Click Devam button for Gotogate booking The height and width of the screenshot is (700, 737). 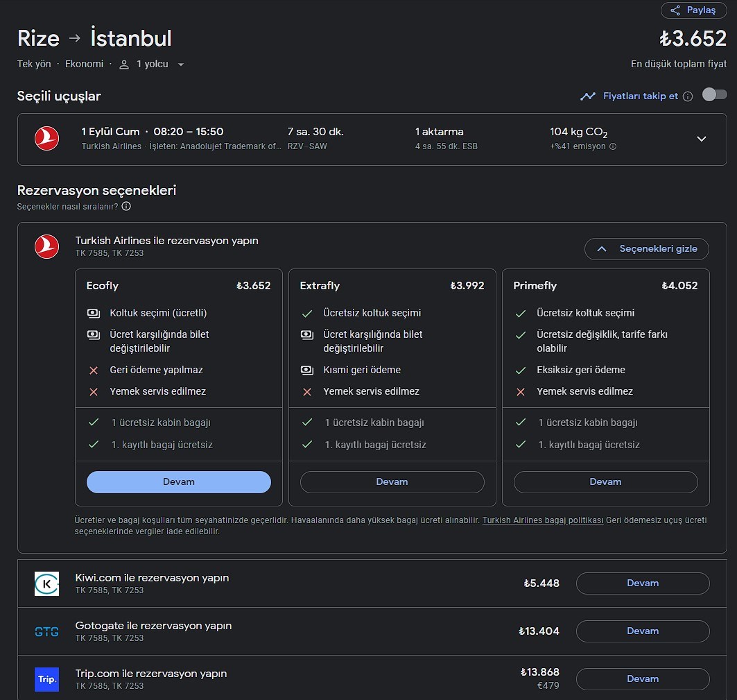[x=643, y=631]
